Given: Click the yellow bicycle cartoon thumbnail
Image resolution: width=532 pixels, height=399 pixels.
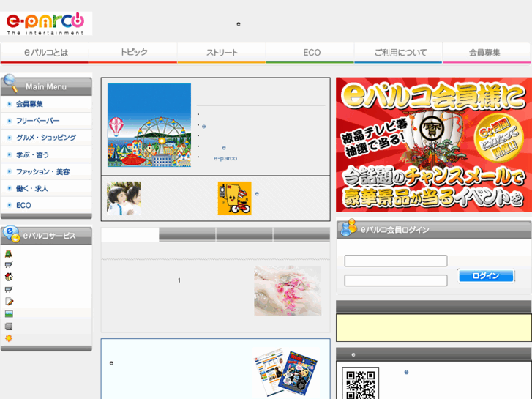Looking at the screenshot, I should 234,198.
